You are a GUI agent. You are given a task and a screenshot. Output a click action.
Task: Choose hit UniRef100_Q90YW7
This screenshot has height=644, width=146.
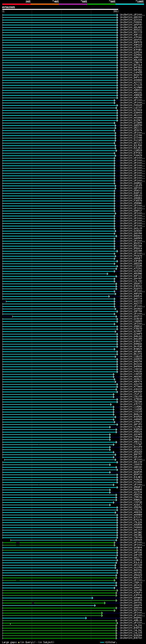click(x=131, y=278)
